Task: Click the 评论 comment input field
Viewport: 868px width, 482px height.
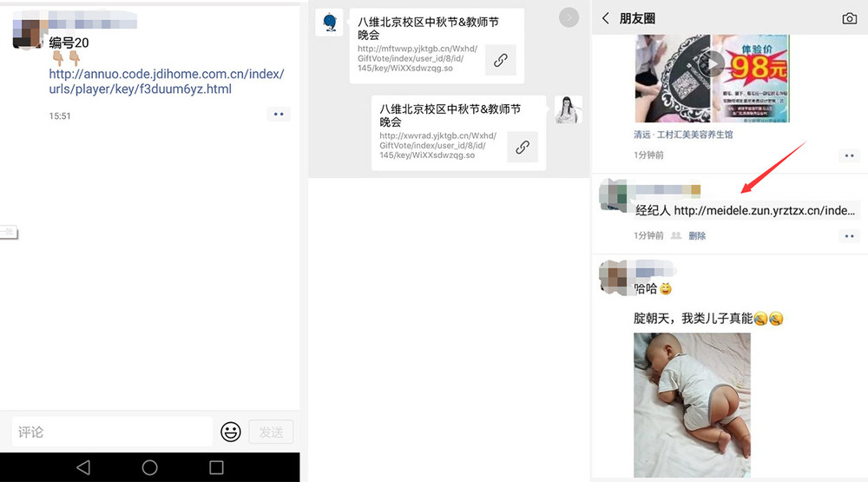Action: [112, 432]
